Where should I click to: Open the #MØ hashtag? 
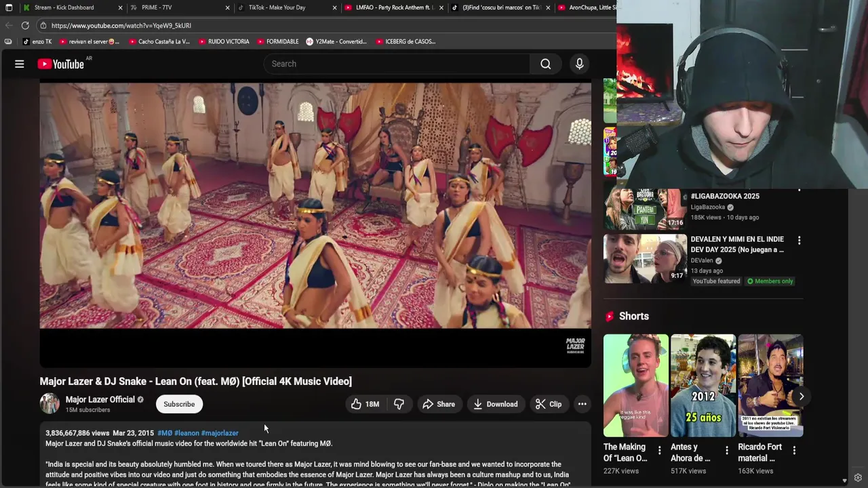[x=165, y=433]
